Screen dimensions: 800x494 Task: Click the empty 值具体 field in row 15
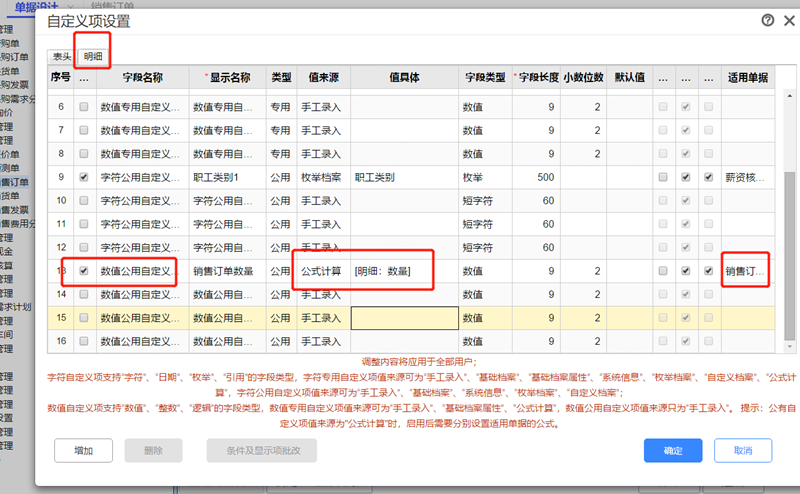coord(405,318)
